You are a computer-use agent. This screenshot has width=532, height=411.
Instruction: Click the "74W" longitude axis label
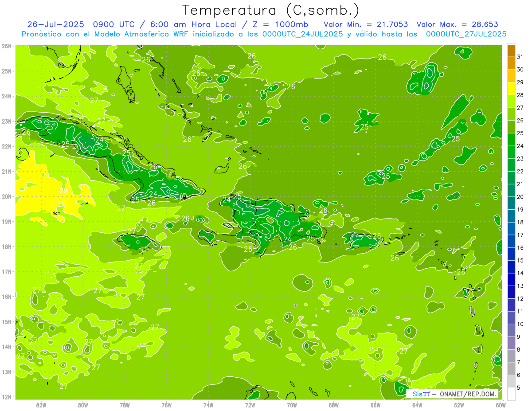click(x=208, y=405)
